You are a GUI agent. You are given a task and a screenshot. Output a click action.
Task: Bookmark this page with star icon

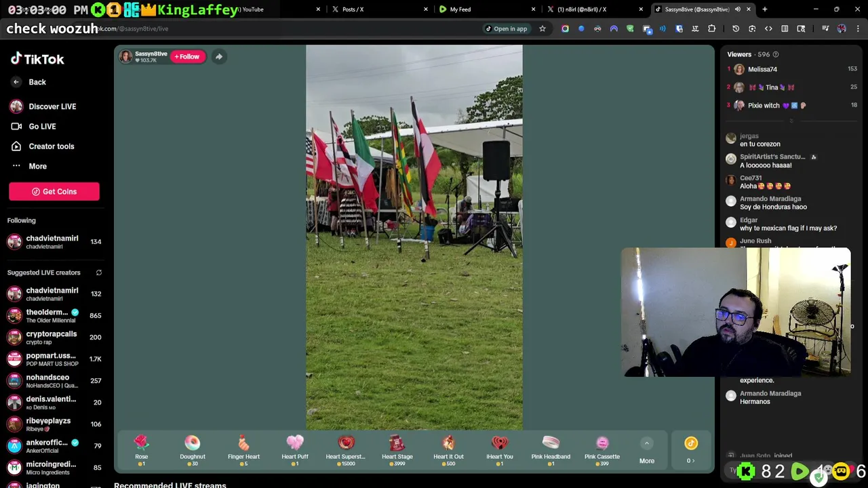click(542, 28)
